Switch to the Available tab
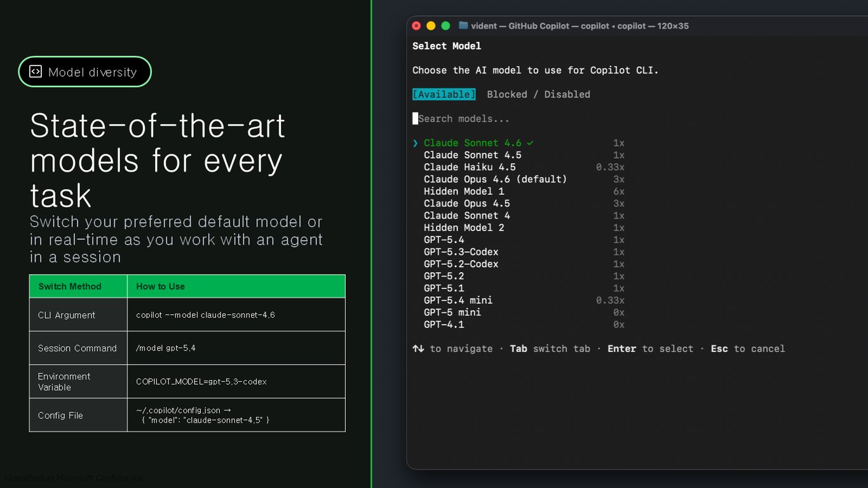Image resolution: width=868 pixels, height=488 pixels. (x=444, y=94)
